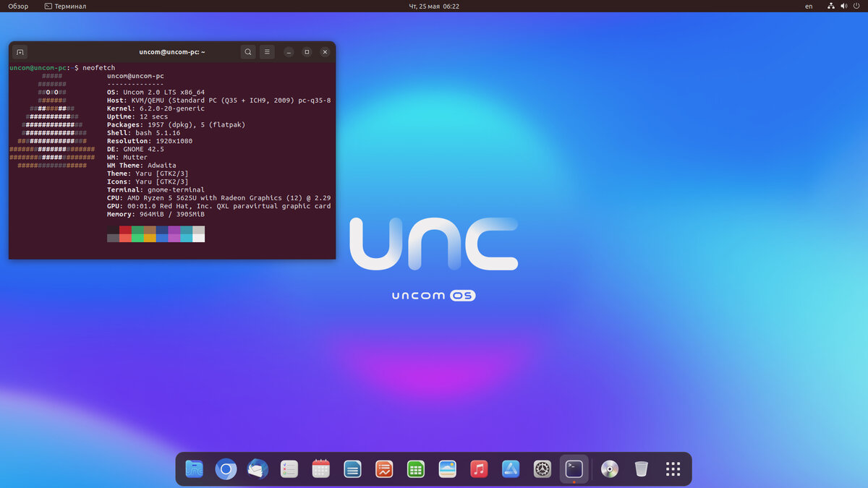Click the white color block in neofetch palette
Screen dimensions: 868x488
point(198,238)
